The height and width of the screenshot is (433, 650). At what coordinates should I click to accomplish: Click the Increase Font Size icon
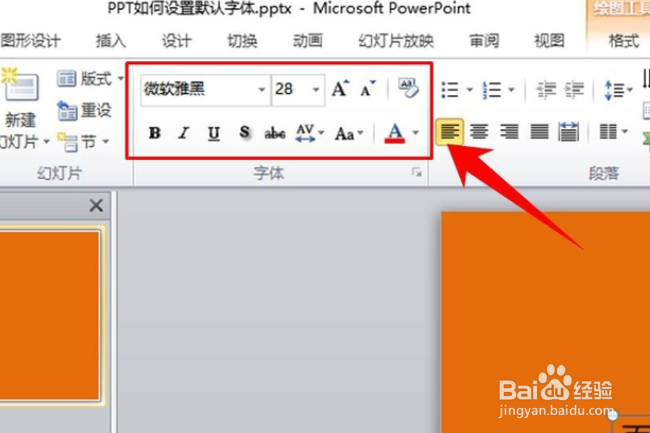click(x=340, y=88)
